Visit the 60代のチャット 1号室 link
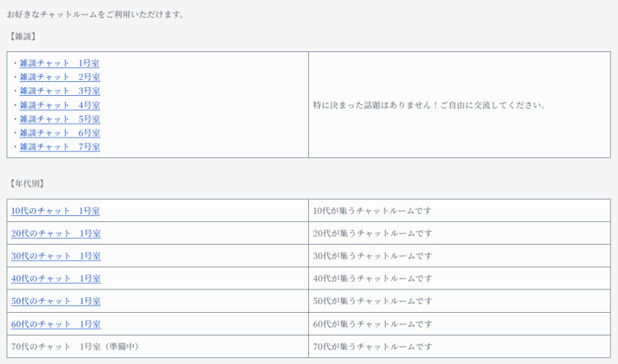The image size is (618, 364). point(56,324)
